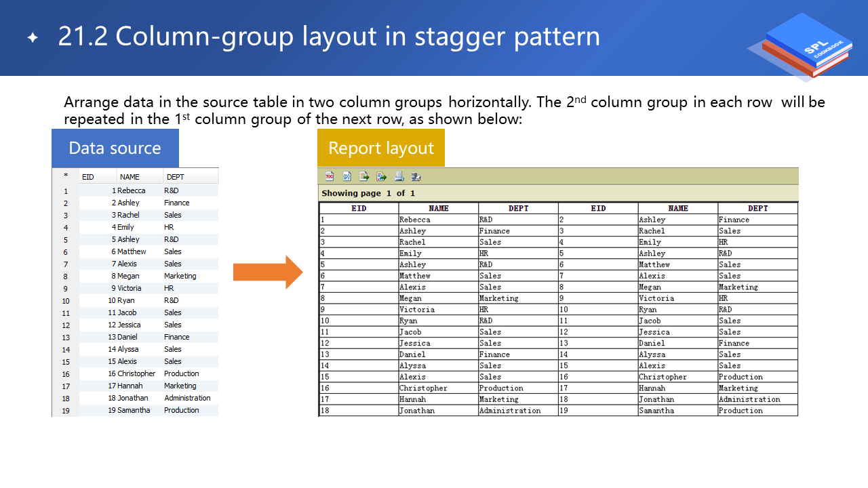Click the asterisk header in the data source table
868x488 pixels.
pyautogui.click(x=66, y=176)
